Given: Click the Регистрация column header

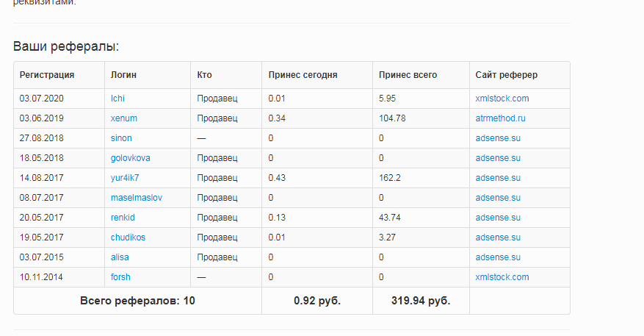Looking at the screenshot, I should click(x=47, y=75).
